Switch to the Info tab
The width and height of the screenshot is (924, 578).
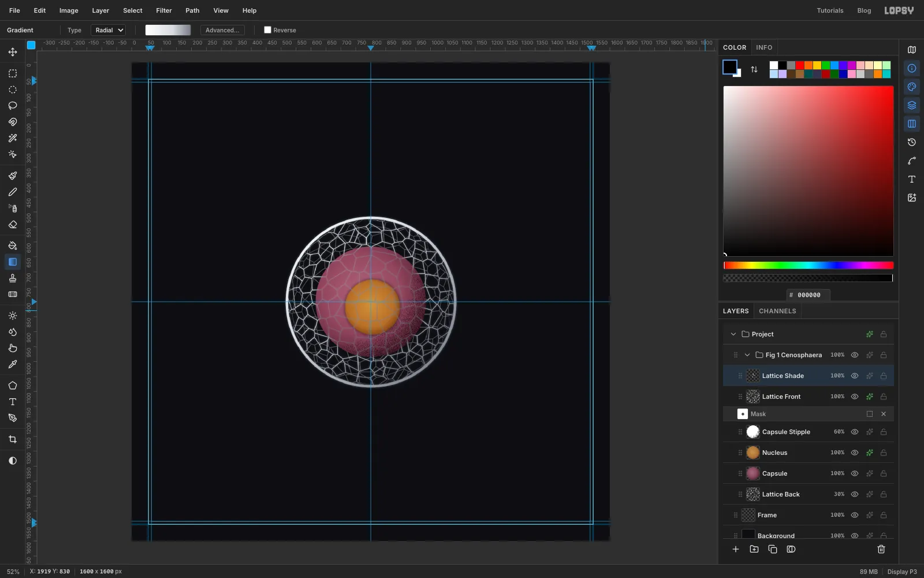point(764,47)
